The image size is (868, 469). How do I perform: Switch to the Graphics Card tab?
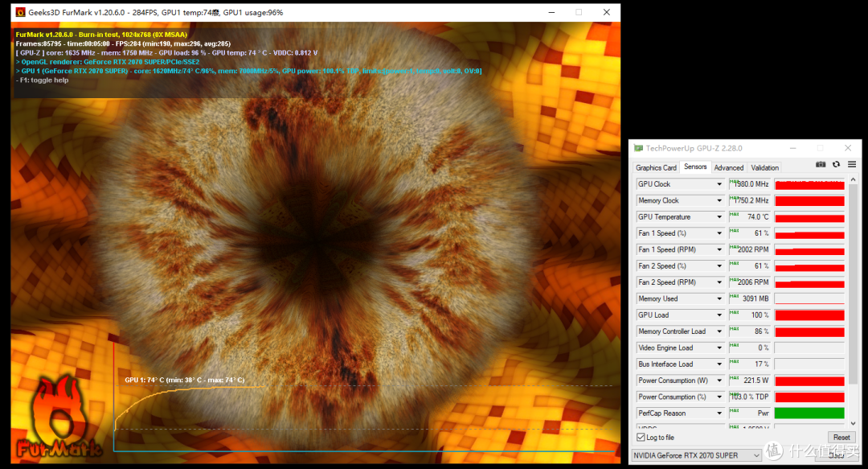656,167
